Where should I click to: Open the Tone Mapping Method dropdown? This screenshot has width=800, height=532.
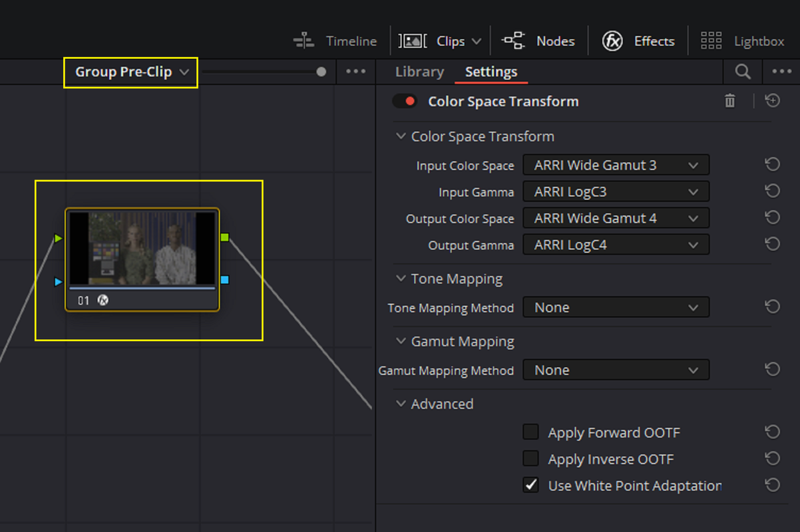[616, 307]
